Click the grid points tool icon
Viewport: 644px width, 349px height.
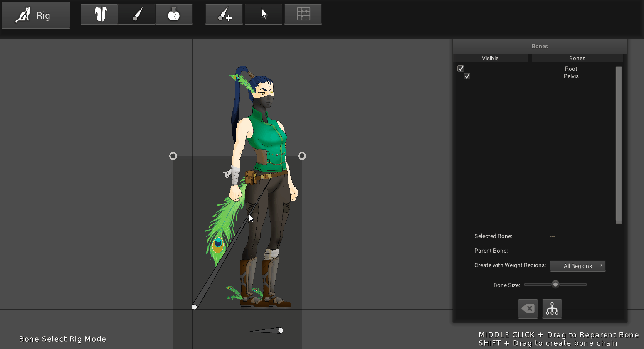[x=303, y=15]
